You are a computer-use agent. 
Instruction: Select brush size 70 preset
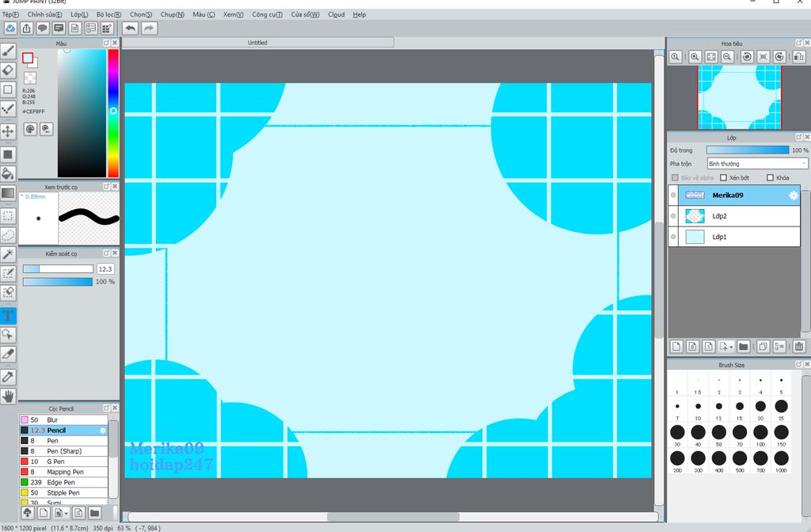[x=740, y=435]
